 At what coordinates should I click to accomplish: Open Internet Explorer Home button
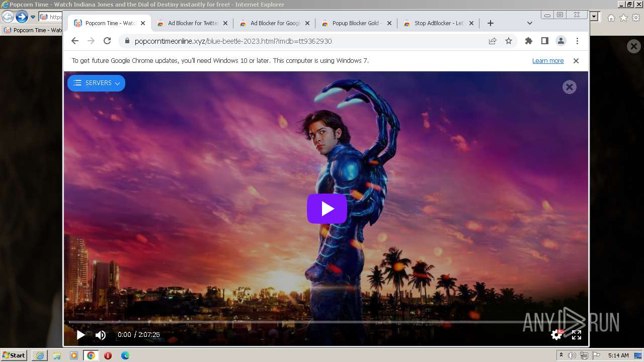[611, 18]
